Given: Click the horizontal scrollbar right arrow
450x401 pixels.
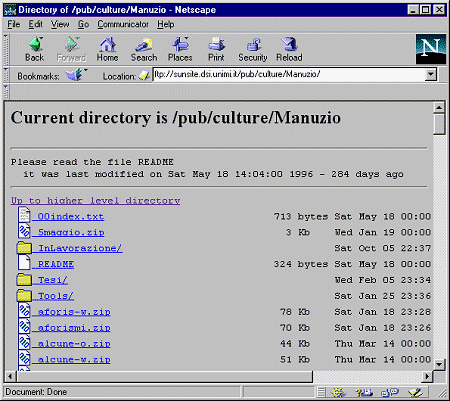Looking at the screenshot, I should pos(427,377).
